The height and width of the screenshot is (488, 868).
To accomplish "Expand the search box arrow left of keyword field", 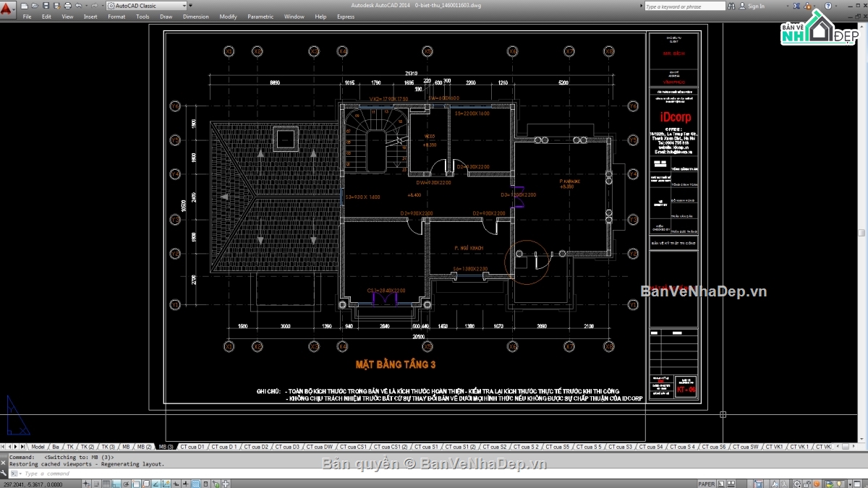I will (x=641, y=6).
